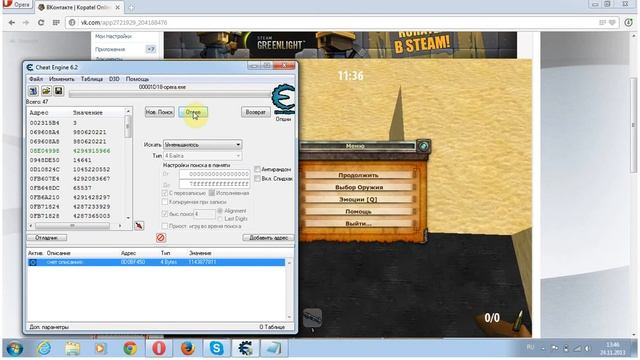Click the save floppy disk icon

point(58,91)
